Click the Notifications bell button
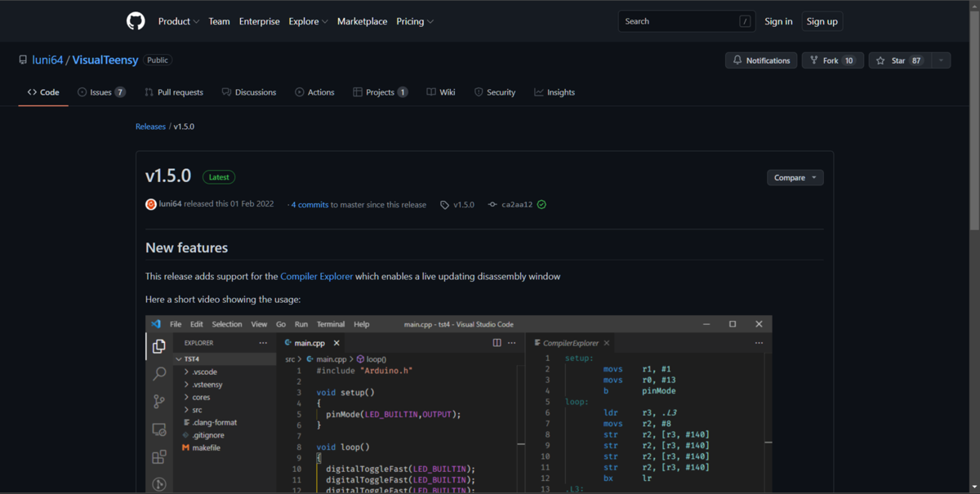This screenshot has width=980, height=494. tap(761, 60)
